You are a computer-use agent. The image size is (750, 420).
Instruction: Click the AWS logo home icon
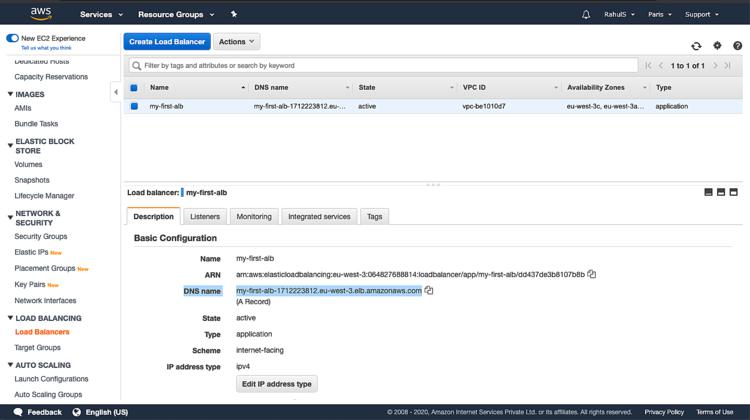click(40, 14)
